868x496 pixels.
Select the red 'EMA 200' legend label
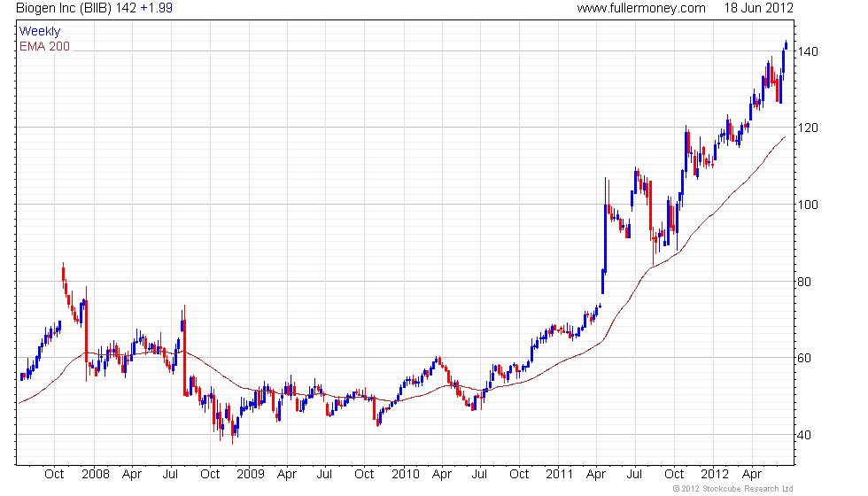[x=45, y=46]
